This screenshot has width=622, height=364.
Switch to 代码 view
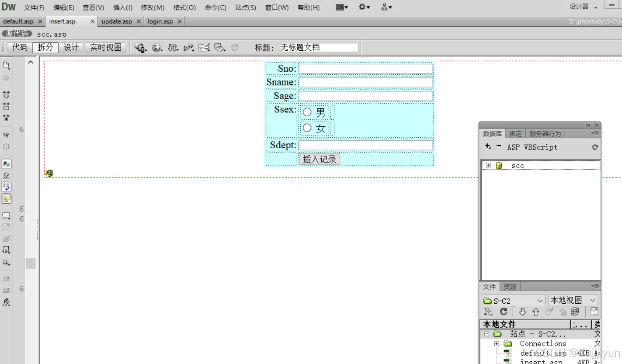coord(20,48)
